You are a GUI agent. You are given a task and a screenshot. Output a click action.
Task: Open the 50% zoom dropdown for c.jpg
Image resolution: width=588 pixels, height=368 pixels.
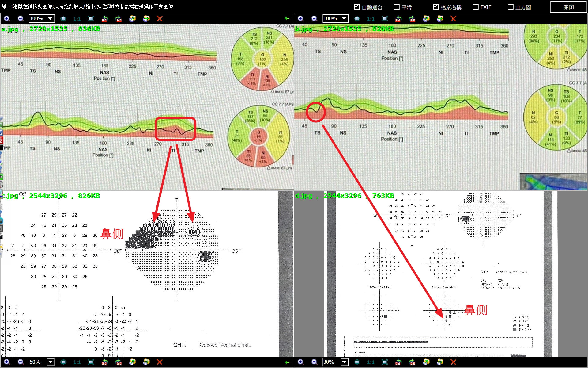pyautogui.click(x=51, y=362)
